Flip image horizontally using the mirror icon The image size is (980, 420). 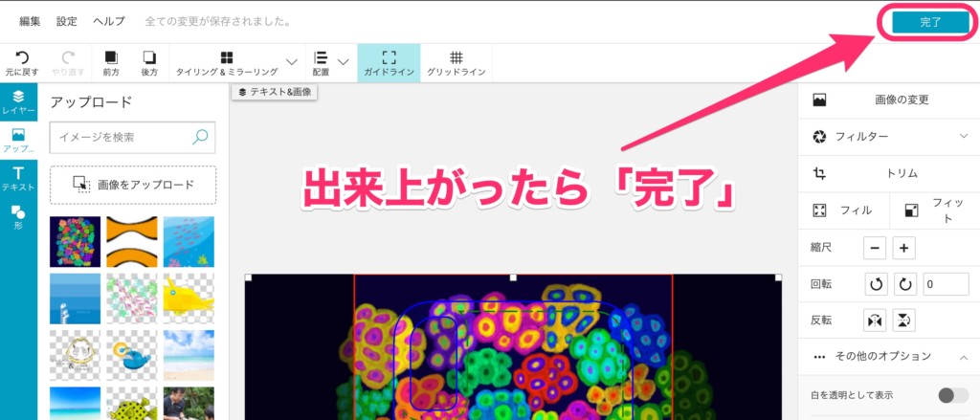coord(876,320)
